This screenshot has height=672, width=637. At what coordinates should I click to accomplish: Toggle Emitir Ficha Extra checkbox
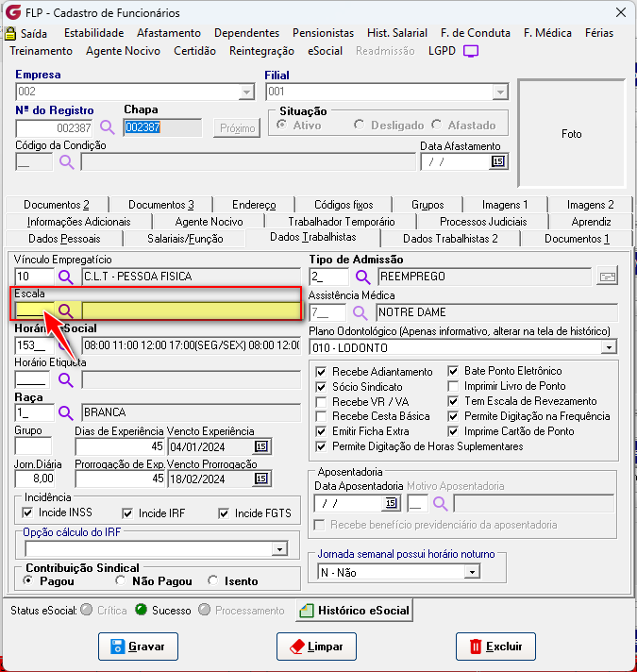point(321,431)
